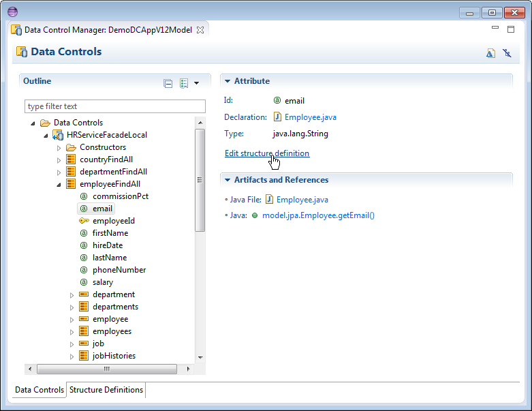Click the outline scroll left arrow
The width and height of the screenshot is (532, 411).
pyautogui.click(x=30, y=369)
